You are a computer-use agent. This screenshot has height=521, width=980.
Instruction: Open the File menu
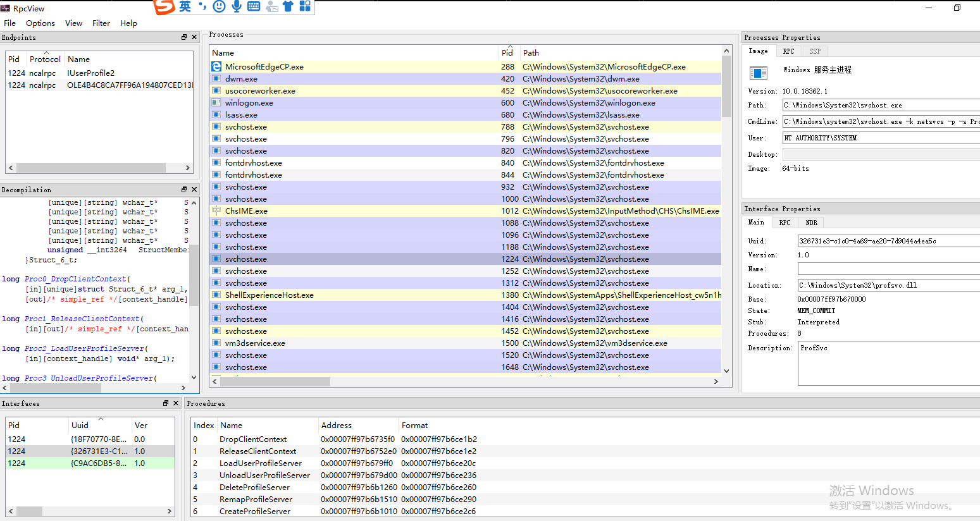9,23
